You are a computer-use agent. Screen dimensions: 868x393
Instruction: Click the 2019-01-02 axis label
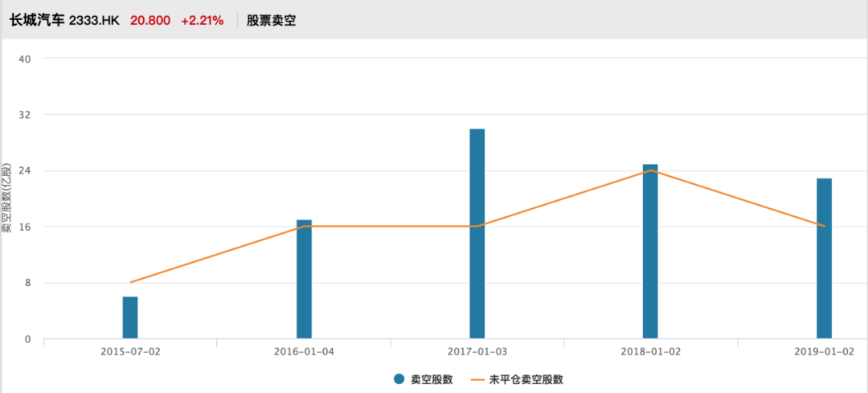point(825,351)
